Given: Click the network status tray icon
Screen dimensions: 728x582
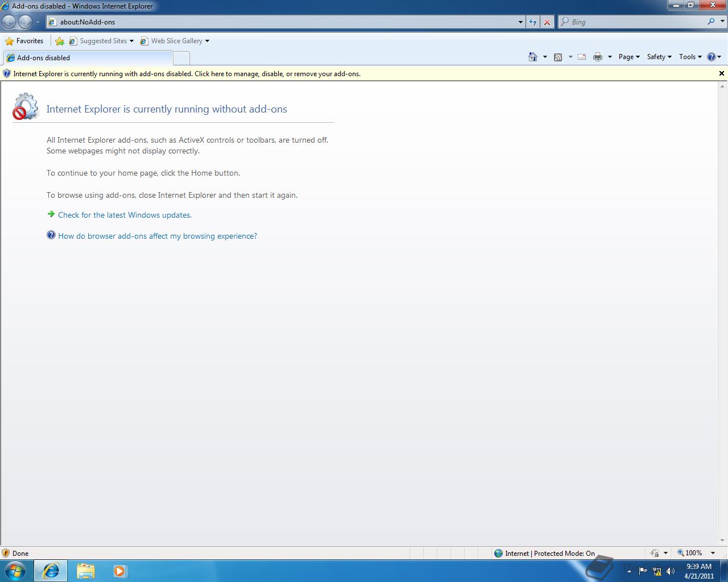Looking at the screenshot, I should point(657,571).
